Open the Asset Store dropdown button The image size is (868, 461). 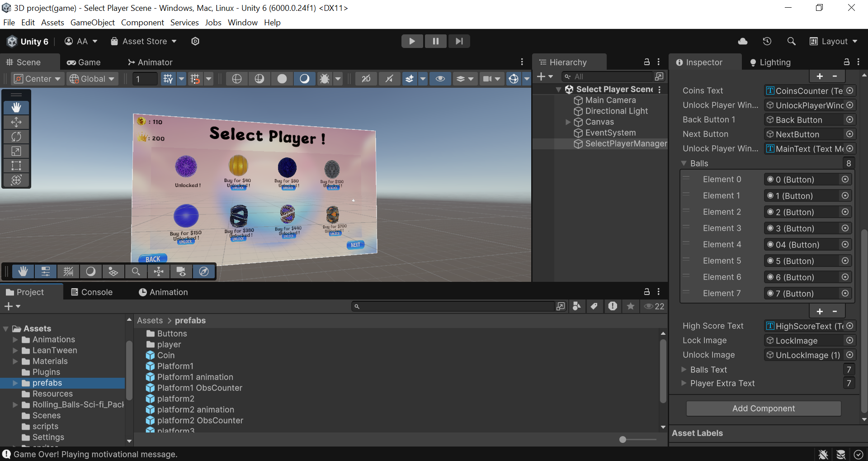tap(144, 41)
